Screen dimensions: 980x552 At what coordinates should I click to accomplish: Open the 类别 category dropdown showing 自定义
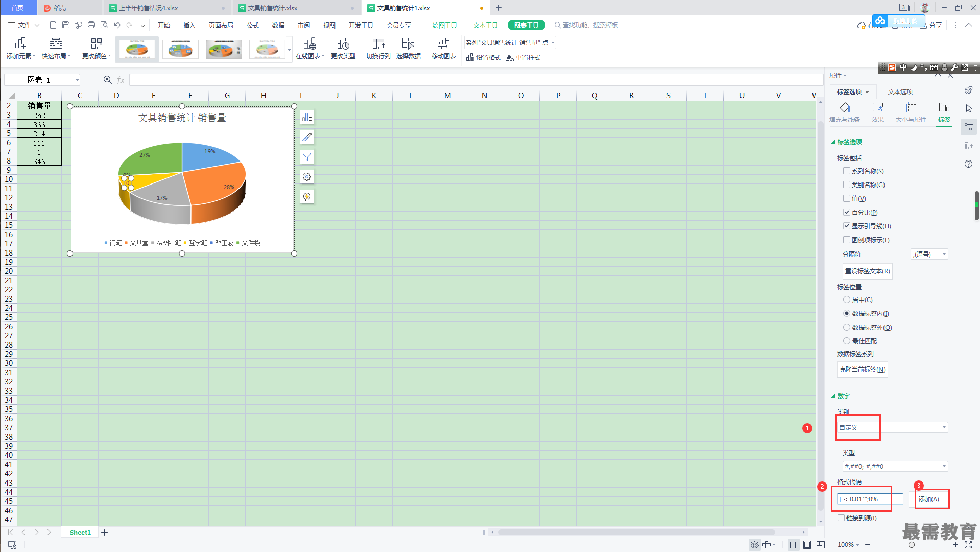click(x=892, y=427)
